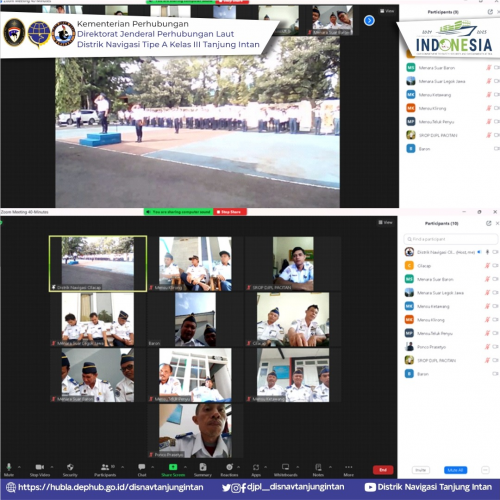
Task: Click the green Share Screen icon
Action: 173,467
